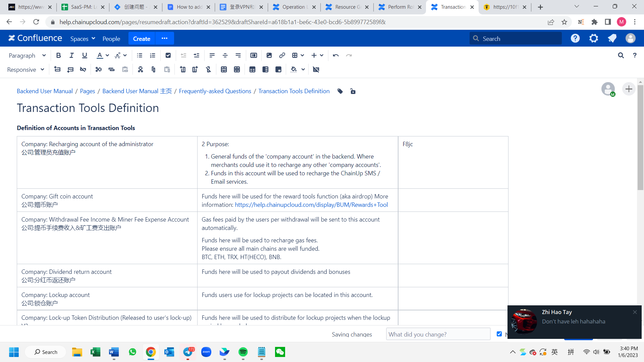This screenshot has width=644, height=362.
Task: Insert a bullet list
Action: (x=140, y=55)
